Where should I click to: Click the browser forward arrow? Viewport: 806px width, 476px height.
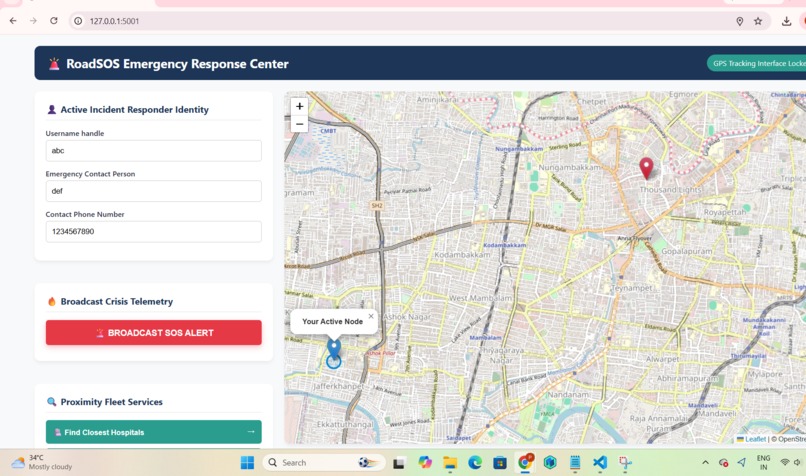pos(33,21)
